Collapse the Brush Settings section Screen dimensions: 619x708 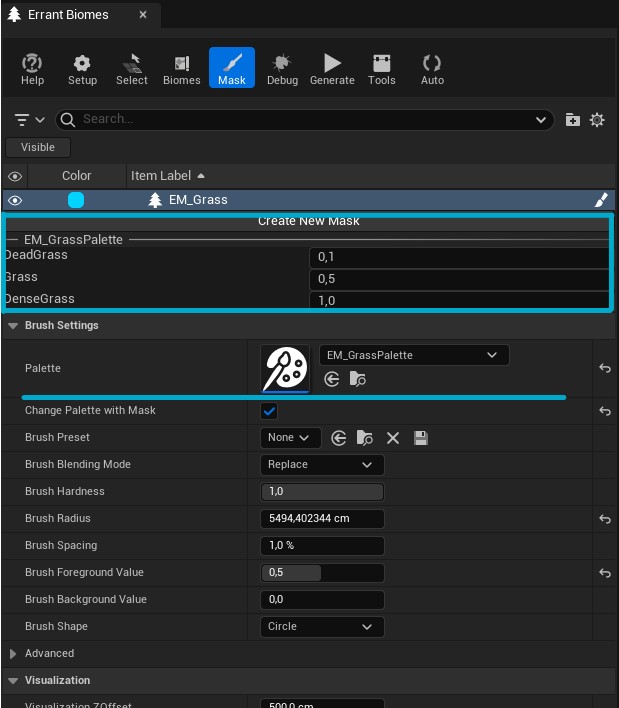tap(13, 326)
